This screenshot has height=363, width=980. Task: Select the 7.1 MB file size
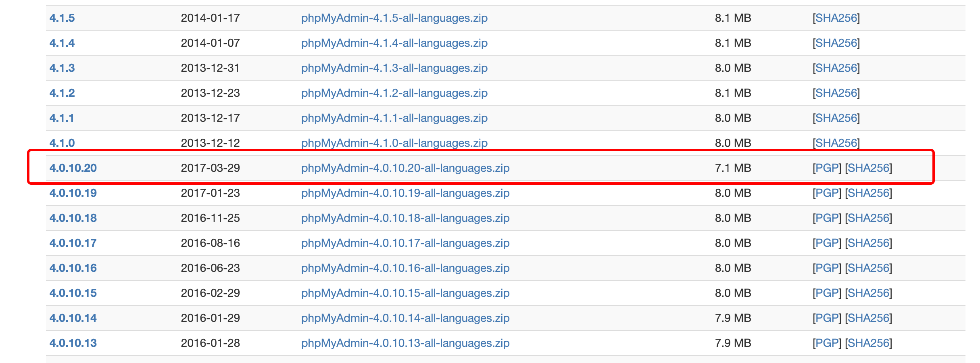[x=733, y=168]
